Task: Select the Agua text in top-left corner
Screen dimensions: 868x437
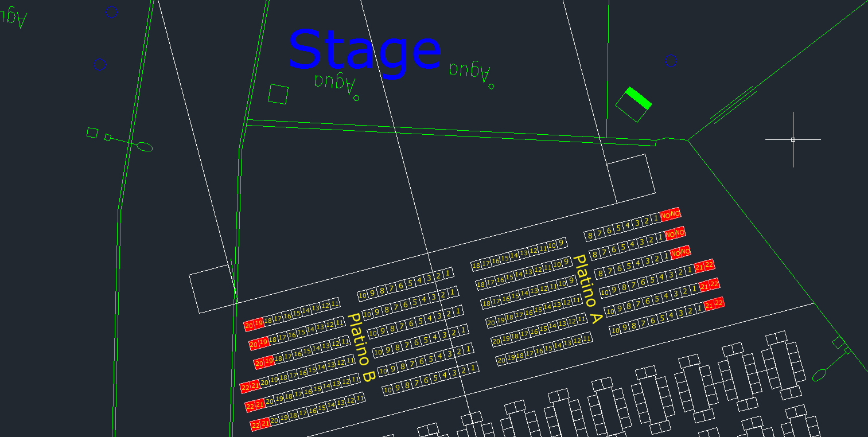Action: click(13, 17)
